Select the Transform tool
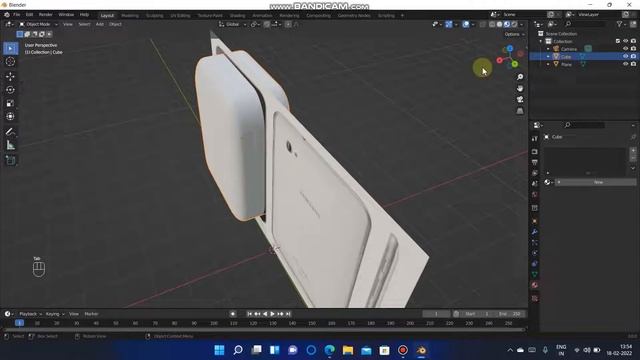640x360 pixels. click(10, 117)
